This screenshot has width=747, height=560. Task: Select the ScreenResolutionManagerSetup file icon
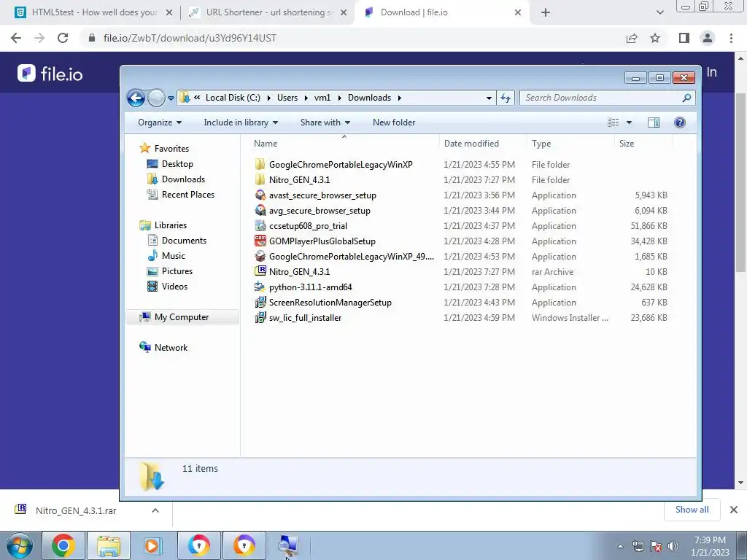(x=260, y=303)
